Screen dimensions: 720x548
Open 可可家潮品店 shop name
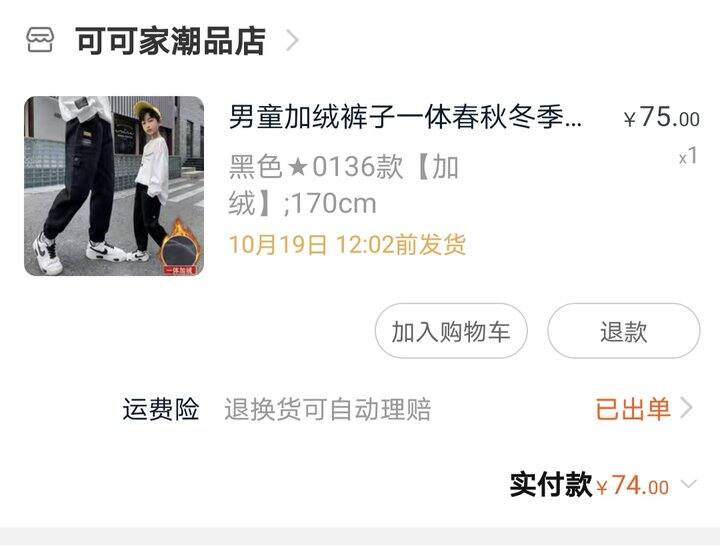point(170,41)
